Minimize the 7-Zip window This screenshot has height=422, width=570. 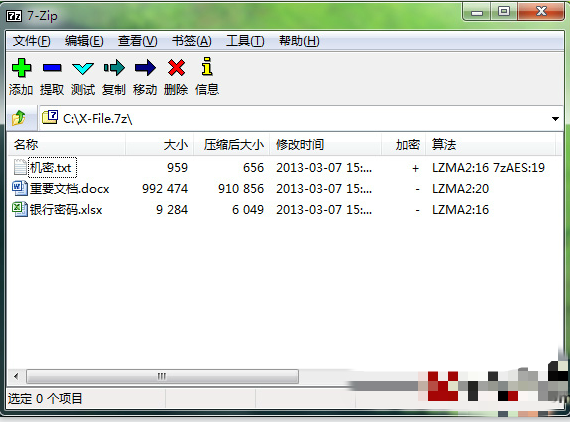point(477,12)
